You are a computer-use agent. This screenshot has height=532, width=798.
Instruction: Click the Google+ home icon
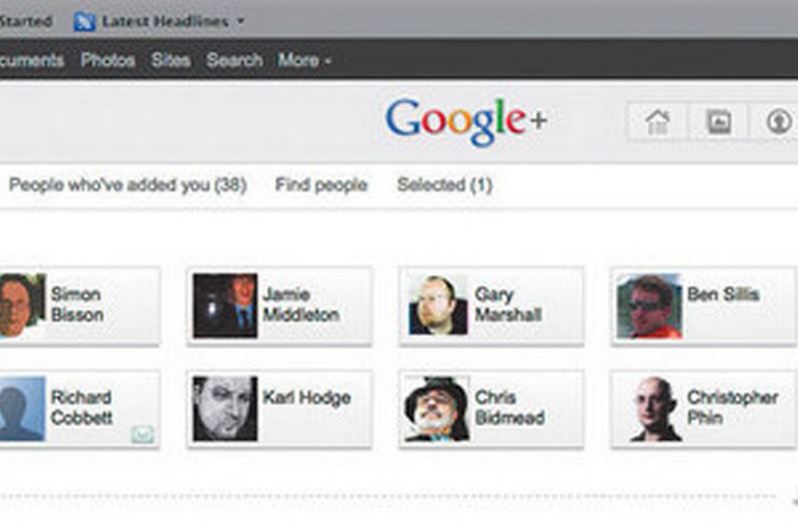click(658, 122)
